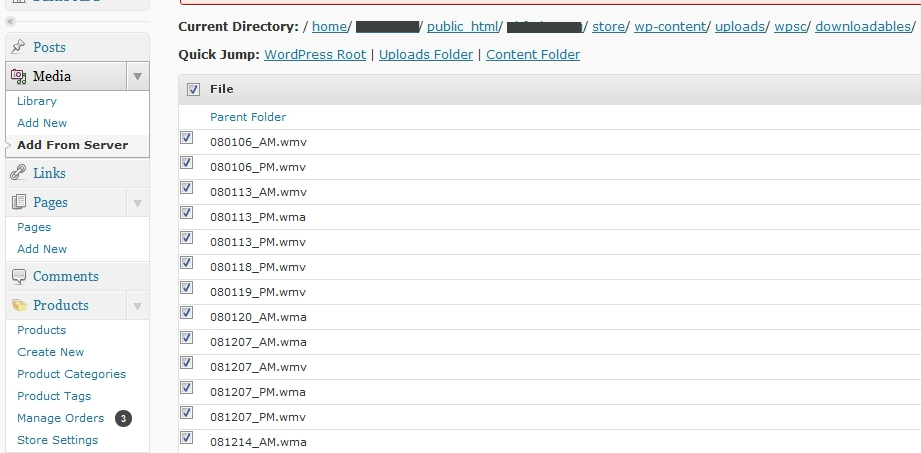921x453 pixels.
Task: Click the Pages document icon
Action: pos(18,202)
